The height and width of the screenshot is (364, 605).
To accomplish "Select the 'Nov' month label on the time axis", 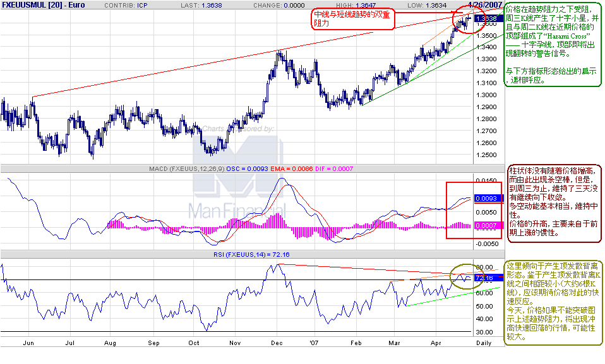I will click(235, 343).
